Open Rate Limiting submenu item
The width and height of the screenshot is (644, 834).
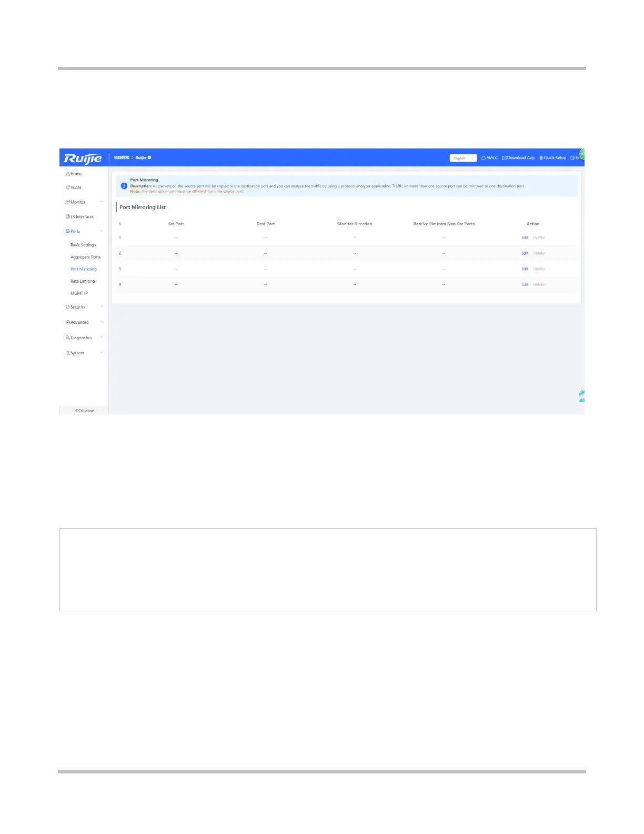[x=83, y=281]
